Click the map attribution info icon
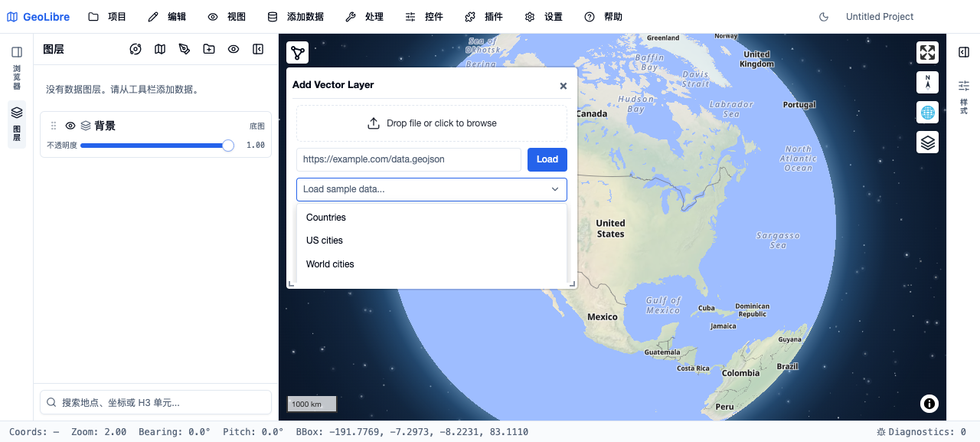This screenshot has width=980, height=442. click(x=929, y=404)
